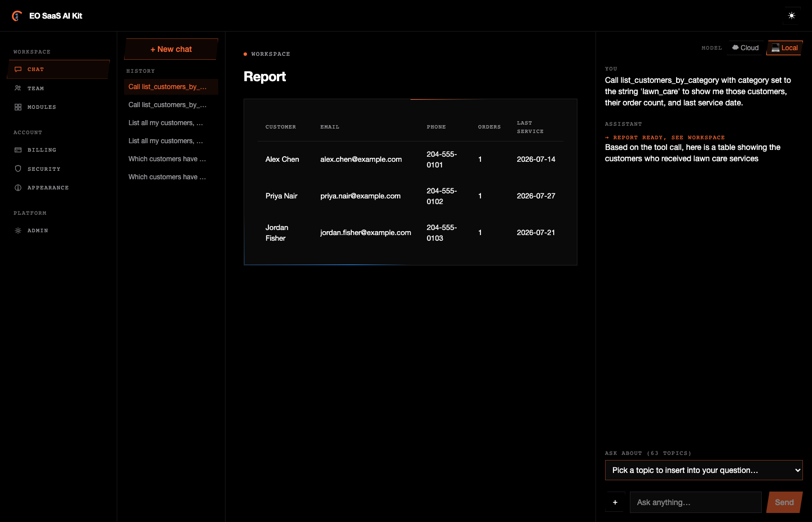Screen dimensions: 812x522
Task: Open the Appearance settings item
Action: point(59,188)
